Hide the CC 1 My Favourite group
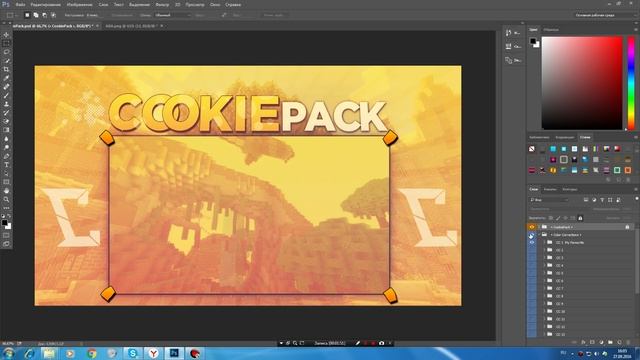Screen dimensions: 640x360 (531, 242)
